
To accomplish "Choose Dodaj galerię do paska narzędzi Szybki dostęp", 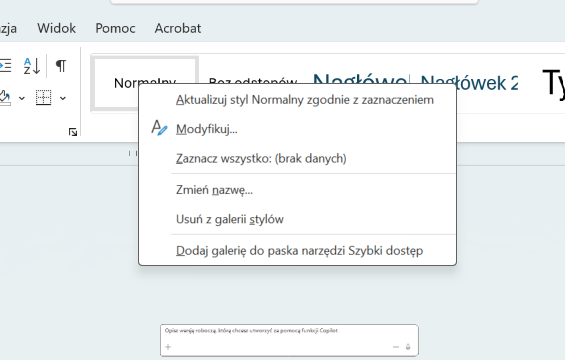I will [x=298, y=250].
